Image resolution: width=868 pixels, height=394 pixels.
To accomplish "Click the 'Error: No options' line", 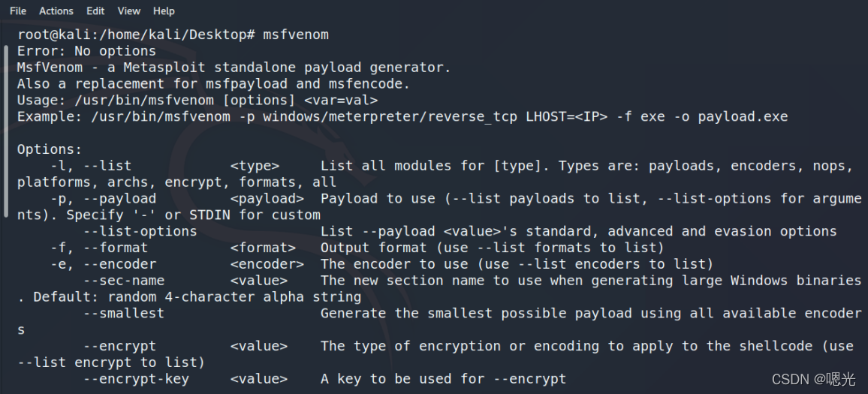I will tap(86, 51).
